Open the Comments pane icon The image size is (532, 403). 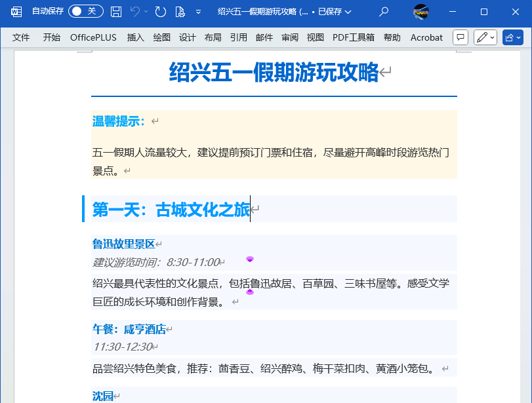pyautogui.click(x=461, y=37)
